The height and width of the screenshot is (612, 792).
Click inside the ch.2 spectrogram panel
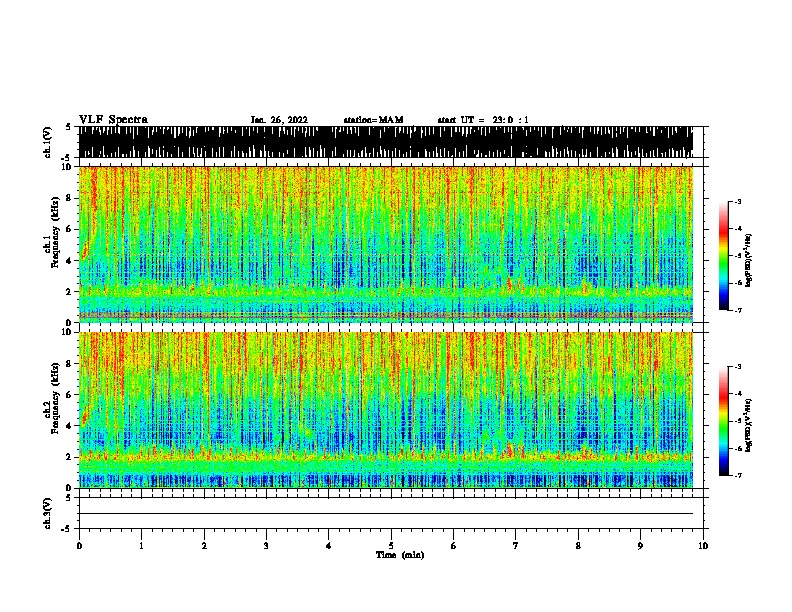(x=386, y=410)
